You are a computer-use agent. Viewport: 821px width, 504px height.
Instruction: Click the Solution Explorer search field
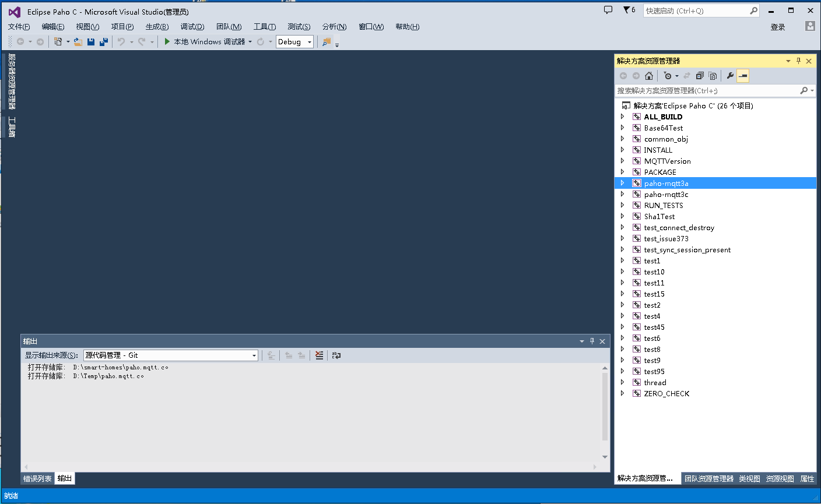pyautogui.click(x=707, y=90)
